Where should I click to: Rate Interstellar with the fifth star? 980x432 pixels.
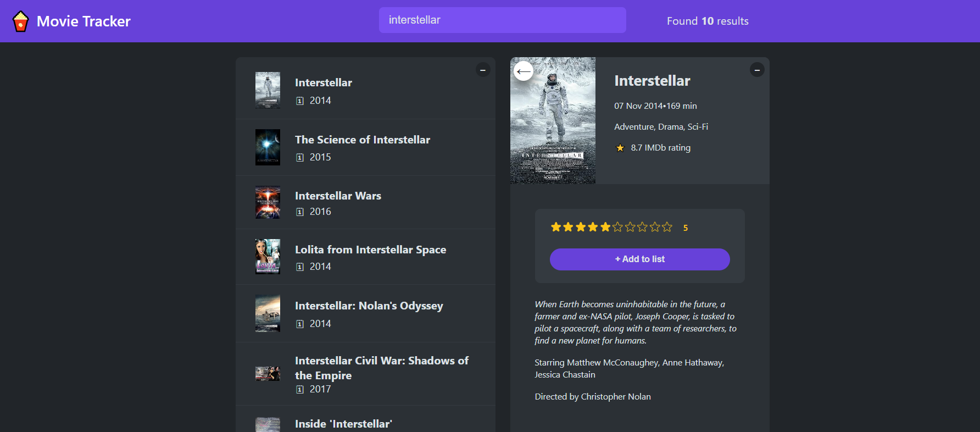(x=605, y=227)
